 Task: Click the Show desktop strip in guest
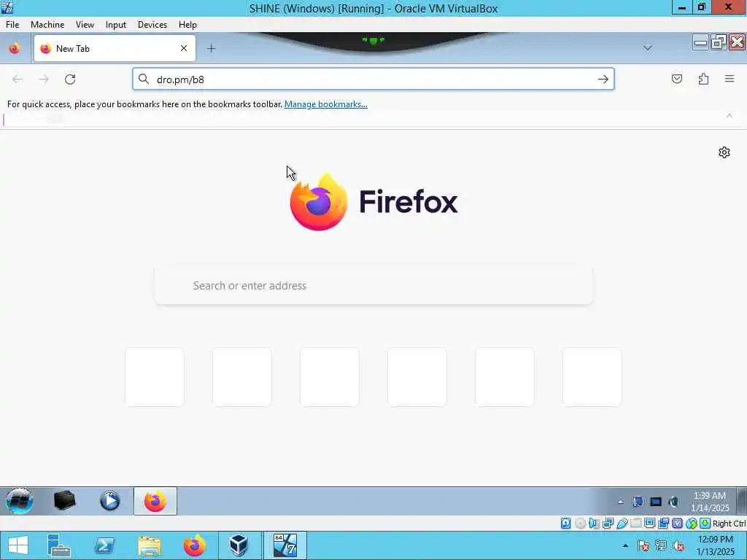coord(742,501)
